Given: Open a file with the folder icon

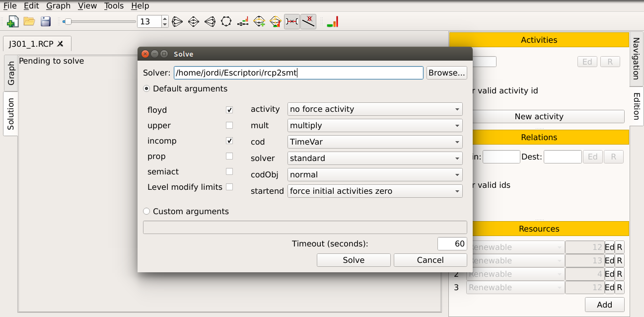Looking at the screenshot, I should [x=29, y=21].
